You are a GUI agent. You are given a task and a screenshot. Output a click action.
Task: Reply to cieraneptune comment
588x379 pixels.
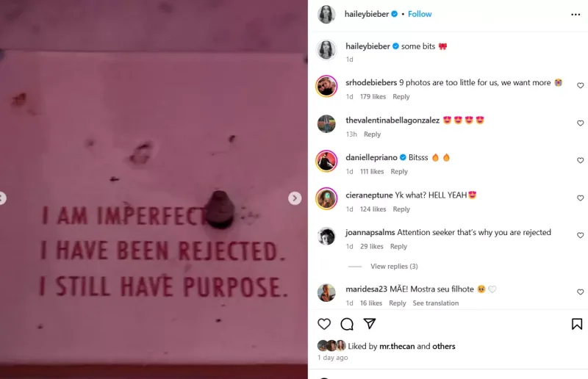point(401,209)
